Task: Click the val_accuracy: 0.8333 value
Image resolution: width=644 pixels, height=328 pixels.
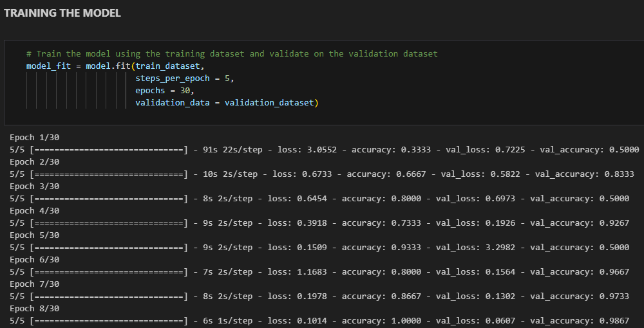Action: point(585,174)
